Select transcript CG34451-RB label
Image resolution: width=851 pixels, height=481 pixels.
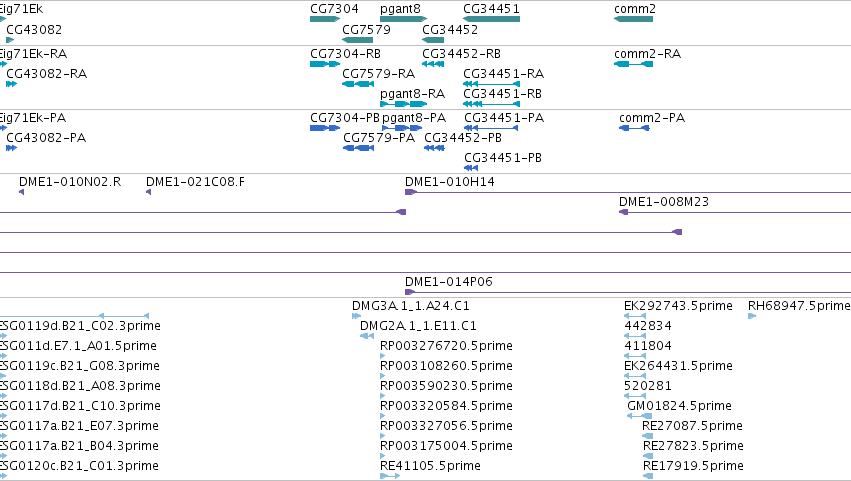[503, 93]
